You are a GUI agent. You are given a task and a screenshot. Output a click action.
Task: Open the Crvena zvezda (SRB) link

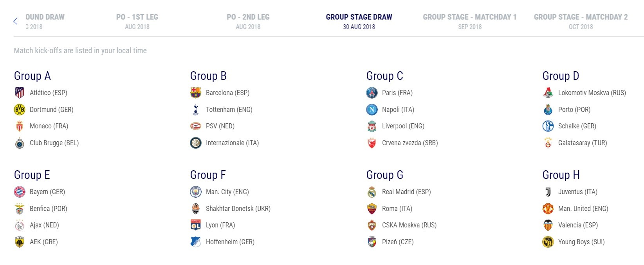coord(410,143)
